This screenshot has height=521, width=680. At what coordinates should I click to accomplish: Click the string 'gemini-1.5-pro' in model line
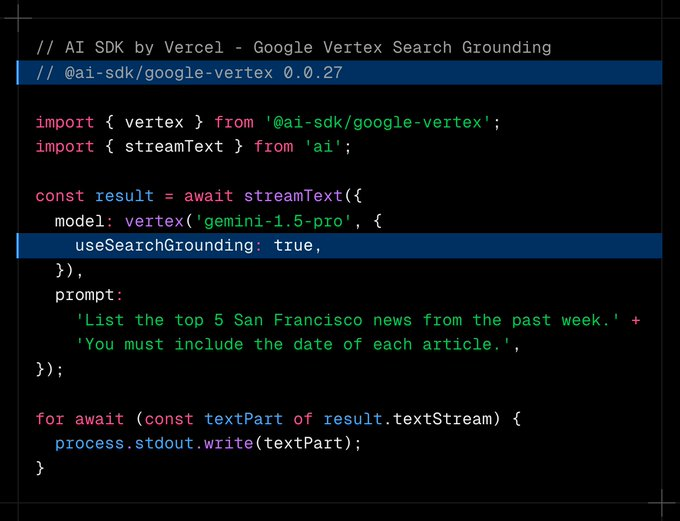click(273, 221)
